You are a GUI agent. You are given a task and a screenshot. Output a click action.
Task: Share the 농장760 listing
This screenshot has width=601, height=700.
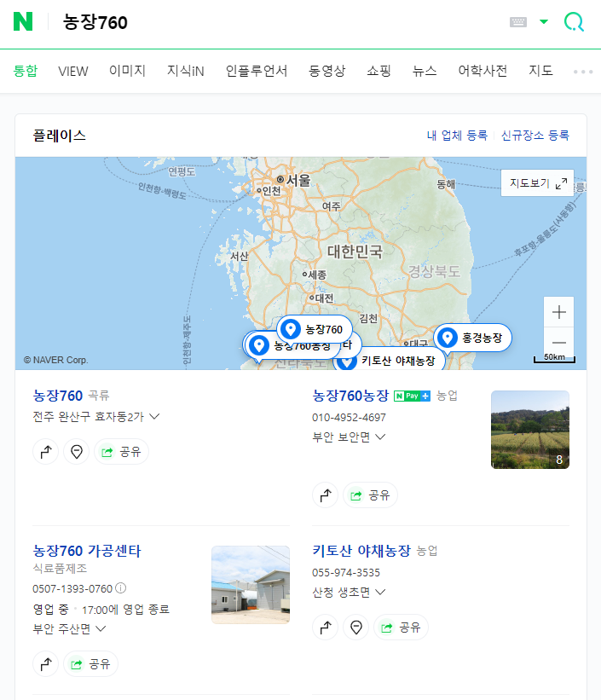tap(121, 452)
